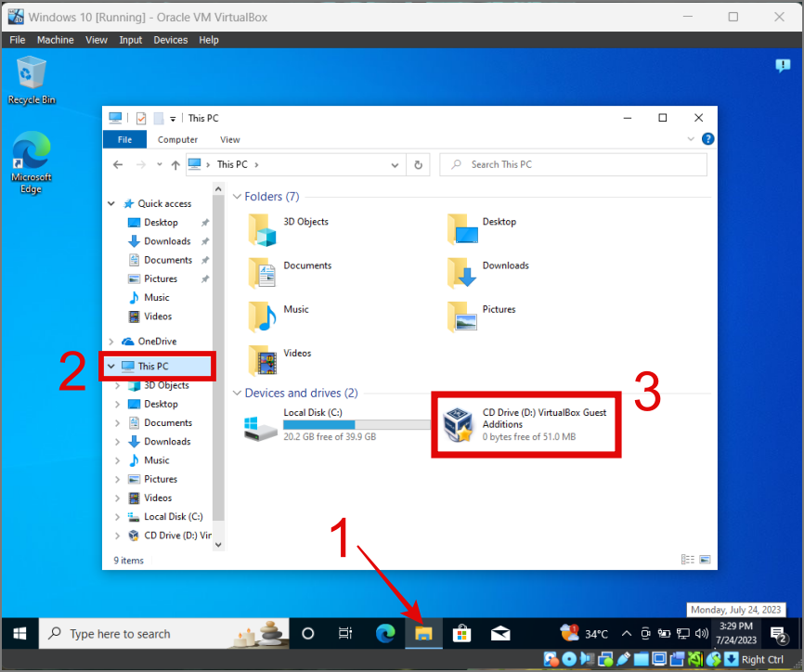The width and height of the screenshot is (804, 672).
Task: Open VirtualBox Devices menu
Action: (x=170, y=40)
